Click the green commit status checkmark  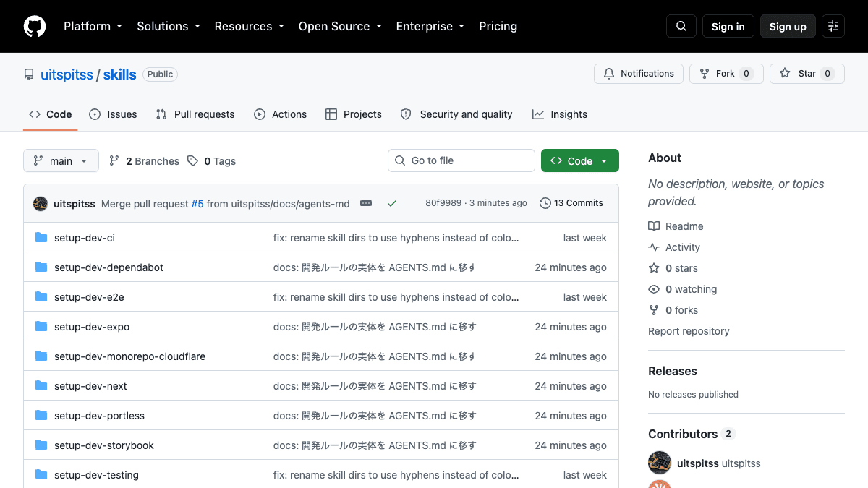(x=392, y=204)
